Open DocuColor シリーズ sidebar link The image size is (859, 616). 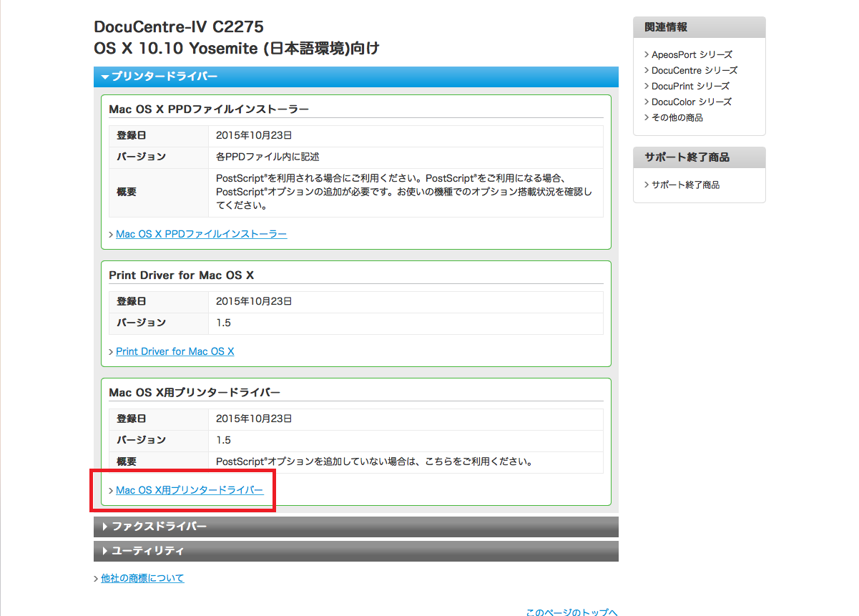[x=692, y=102]
